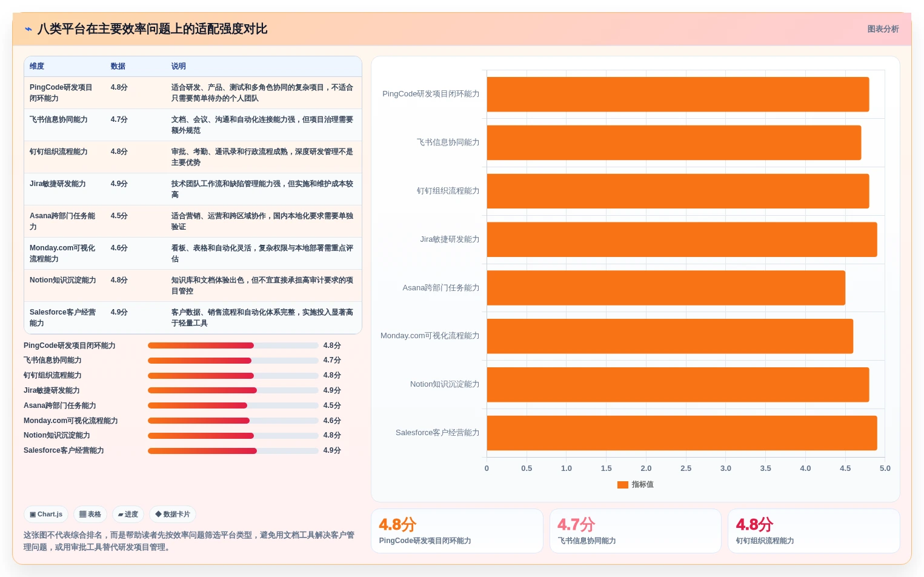Click the 钉钉 description about 审批、考勤

[x=262, y=157]
